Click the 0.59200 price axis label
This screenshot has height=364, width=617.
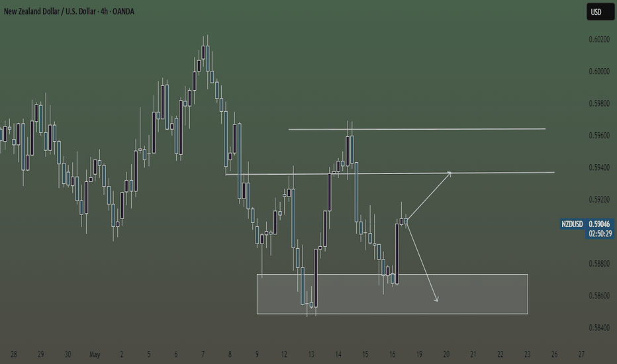pos(599,199)
